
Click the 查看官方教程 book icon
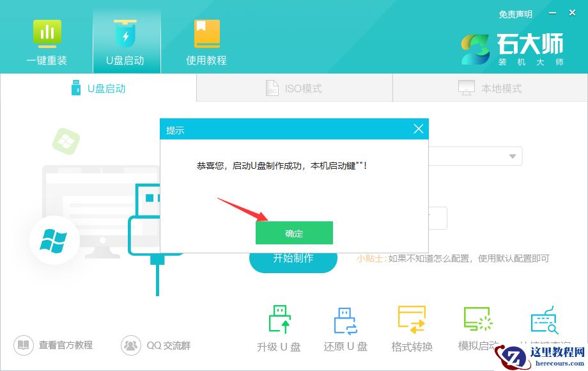point(23,345)
